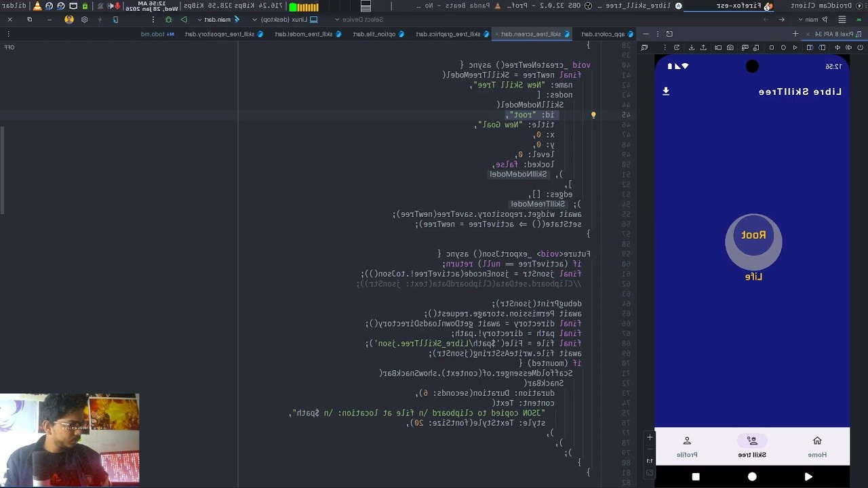Open the Linux (desktop) device selector
The height and width of the screenshot is (488, 868).
[285, 19]
